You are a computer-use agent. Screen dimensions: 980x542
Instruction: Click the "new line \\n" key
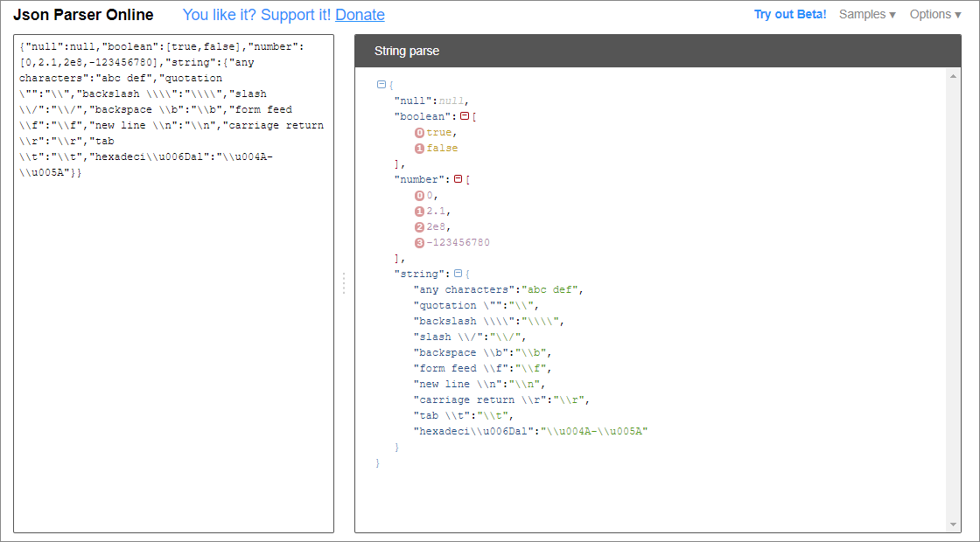coord(458,384)
